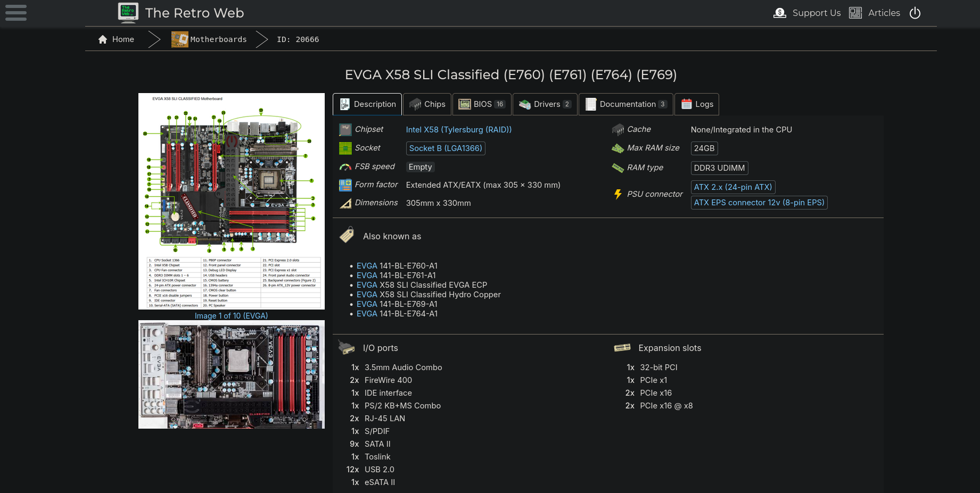980x493 pixels.
Task: Click the I/O ports connector icon
Action: click(x=347, y=348)
